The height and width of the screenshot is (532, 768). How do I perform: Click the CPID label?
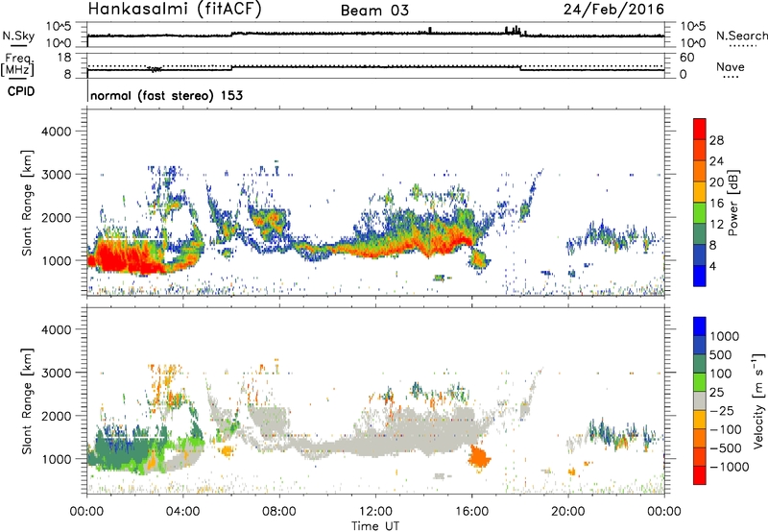pyautogui.click(x=21, y=91)
